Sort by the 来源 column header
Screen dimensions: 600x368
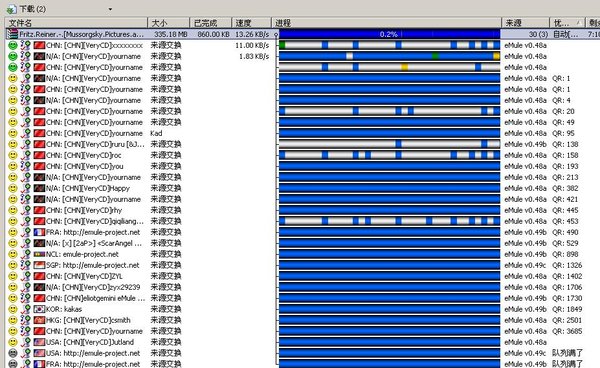(x=525, y=23)
